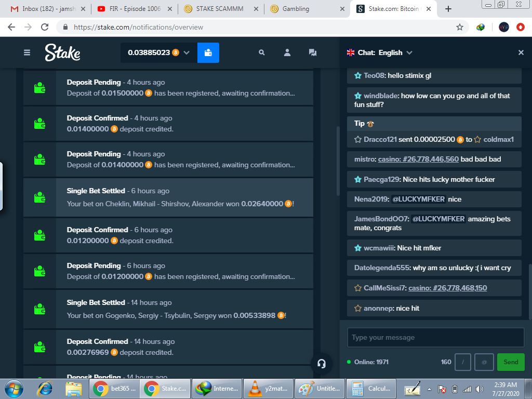Click wallet icon of Cheklin, Mikhail bet notification
The height and width of the screenshot is (399, 532).
coord(39,197)
